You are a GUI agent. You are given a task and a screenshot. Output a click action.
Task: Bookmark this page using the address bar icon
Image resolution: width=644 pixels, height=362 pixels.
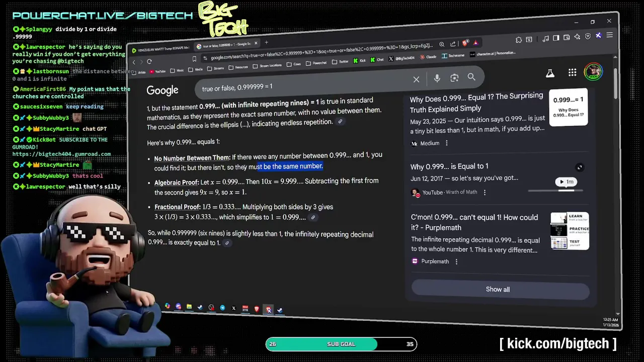coord(194,59)
